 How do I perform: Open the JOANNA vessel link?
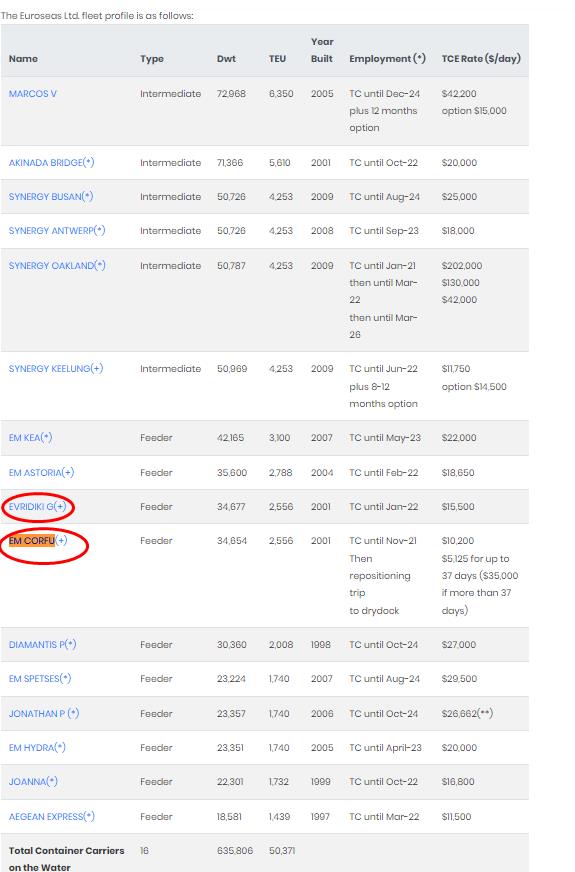pos(33,781)
